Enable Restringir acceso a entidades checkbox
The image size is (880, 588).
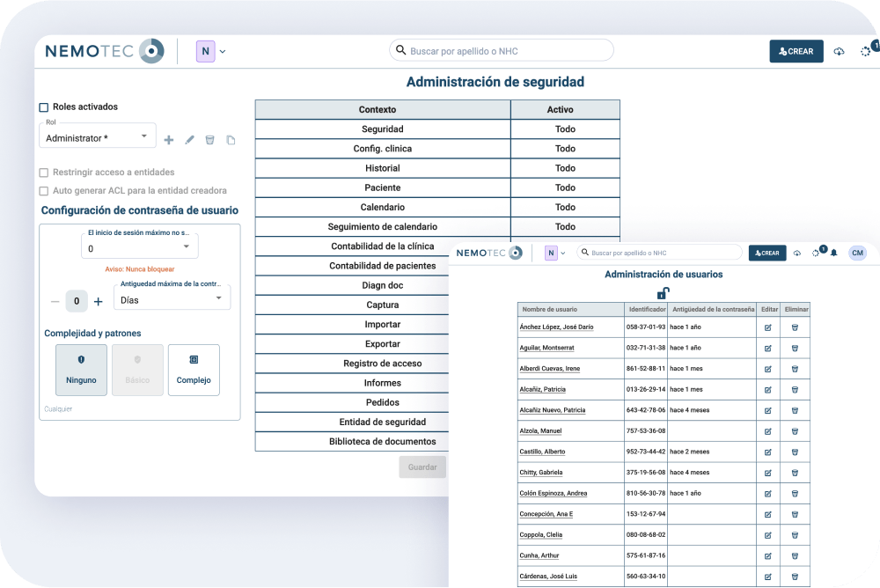click(x=44, y=173)
